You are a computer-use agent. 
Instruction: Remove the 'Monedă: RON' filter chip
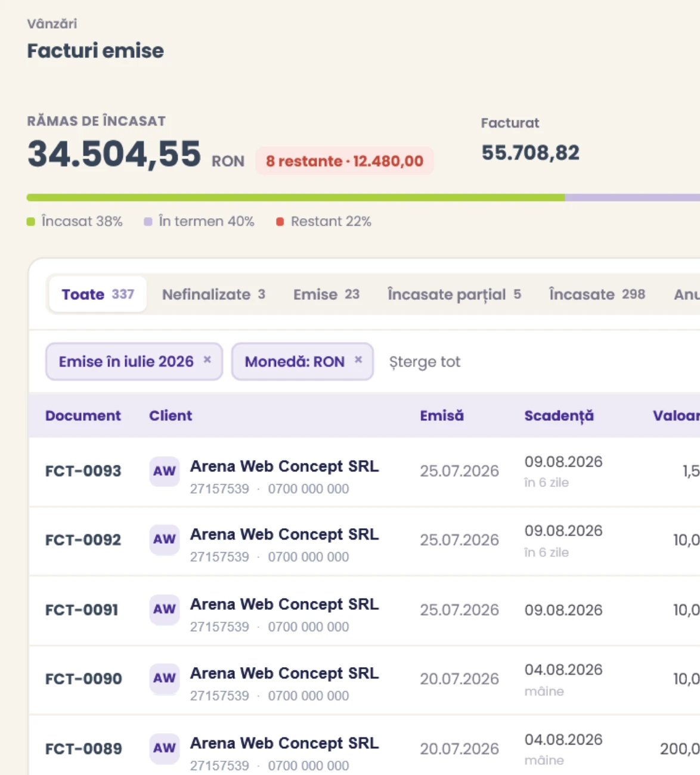coord(358,360)
